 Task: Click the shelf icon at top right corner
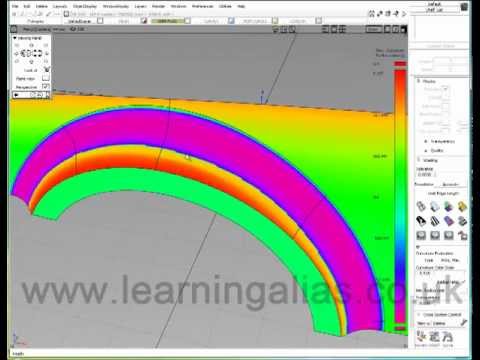[x=464, y=7]
